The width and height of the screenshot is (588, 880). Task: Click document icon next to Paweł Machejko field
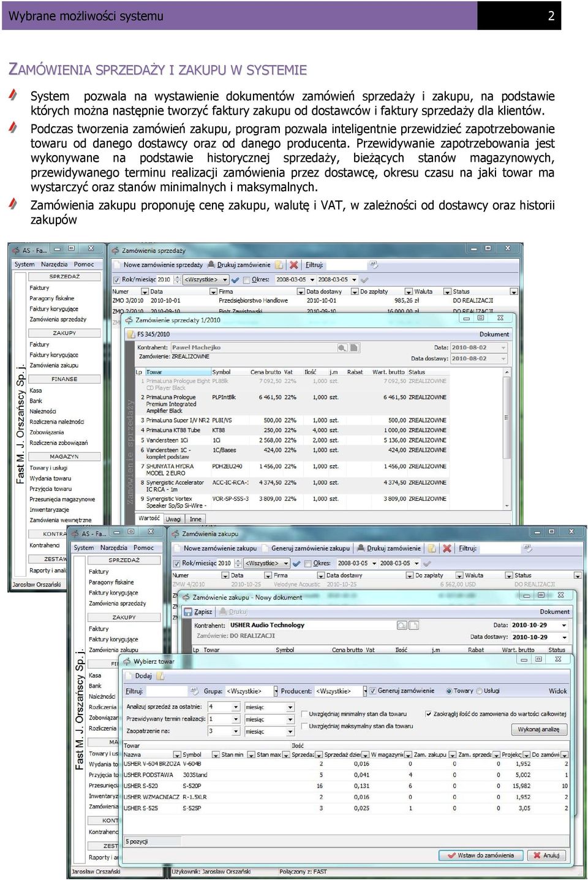[x=353, y=347]
